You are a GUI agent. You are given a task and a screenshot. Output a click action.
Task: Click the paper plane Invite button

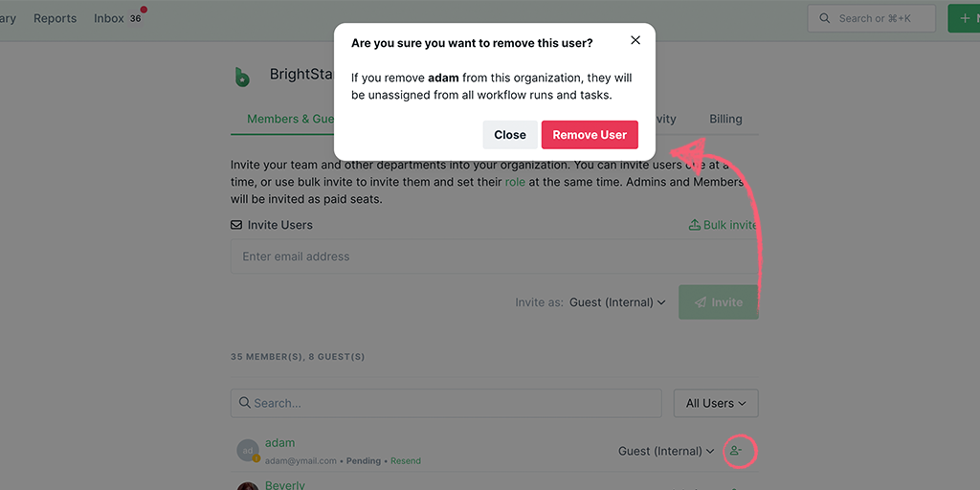pos(718,302)
